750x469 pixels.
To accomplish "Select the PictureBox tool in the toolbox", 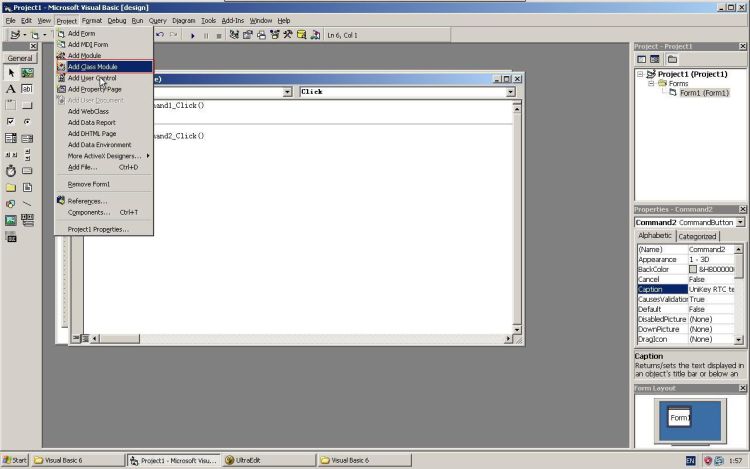I will click(x=27, y=73).
